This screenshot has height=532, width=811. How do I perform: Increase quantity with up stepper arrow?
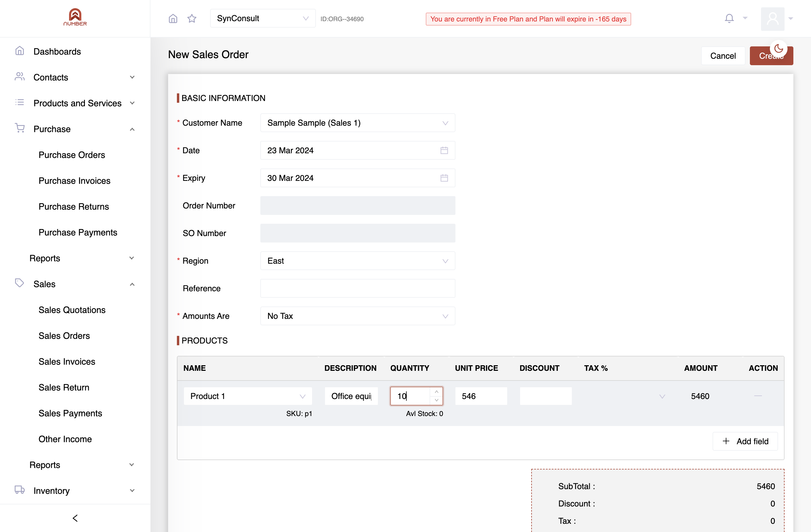tap(436, 392)
